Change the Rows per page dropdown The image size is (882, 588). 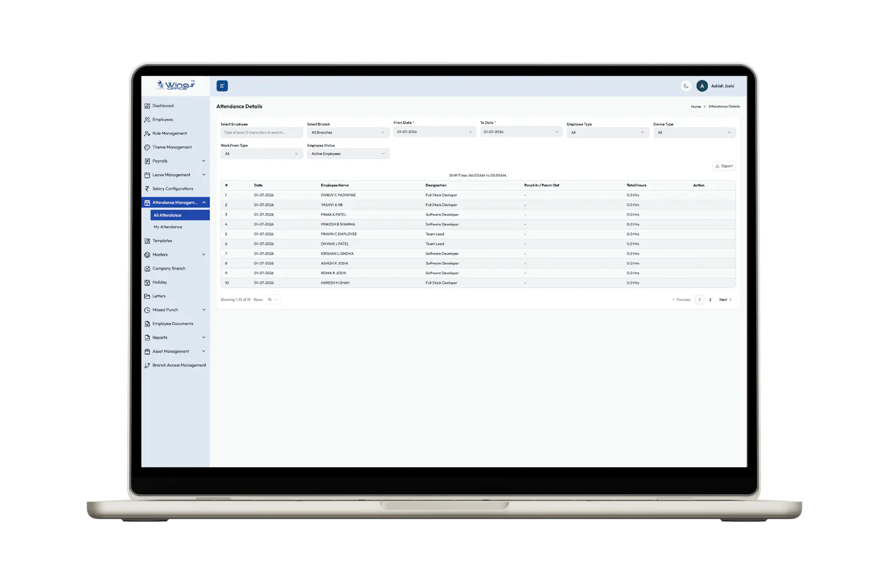pyautogui.click(x=272, y=300)
